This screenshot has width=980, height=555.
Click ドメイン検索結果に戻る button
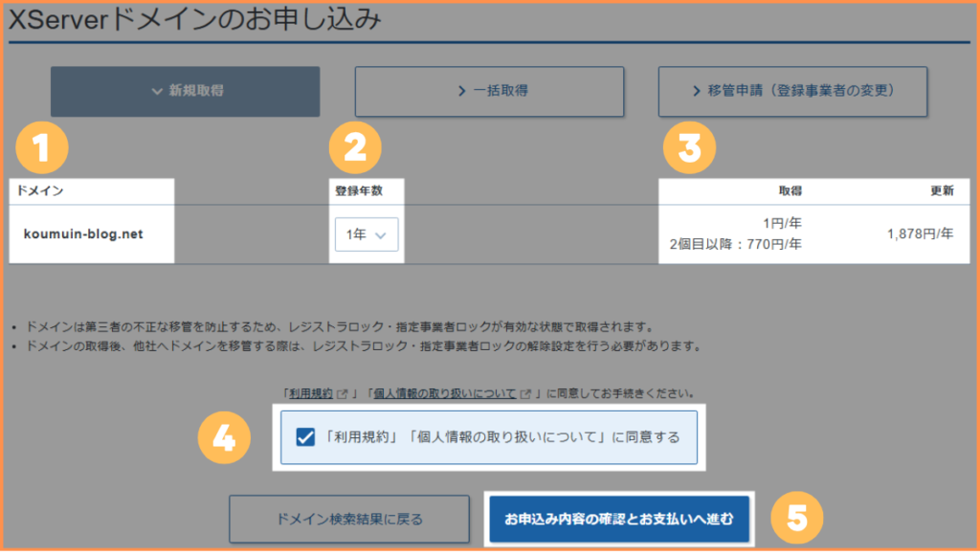[349, 519]
